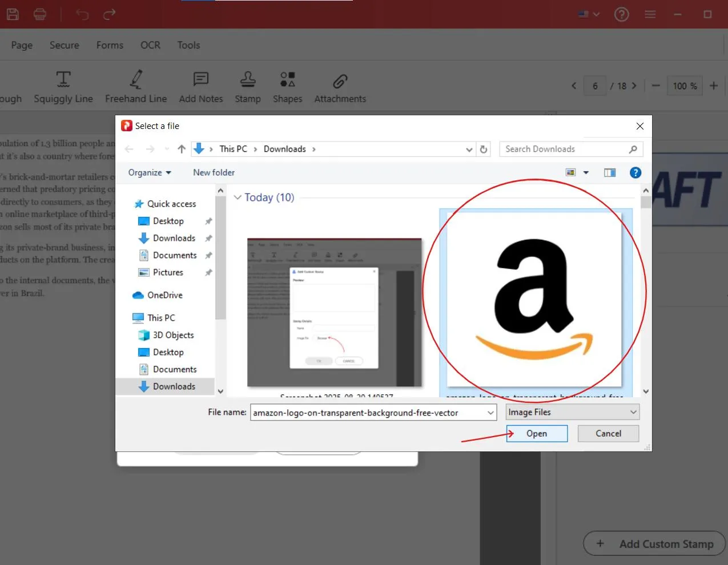Click the refresh icon beside address bar
This screenshot has height=565, width=728.
coord(484,149)
